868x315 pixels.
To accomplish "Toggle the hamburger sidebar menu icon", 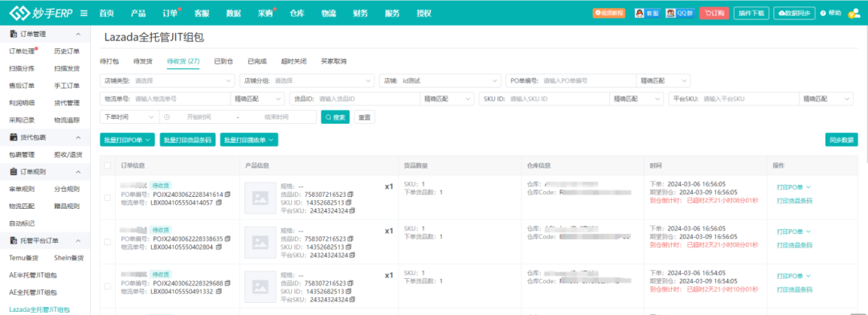I will [84, 14].
